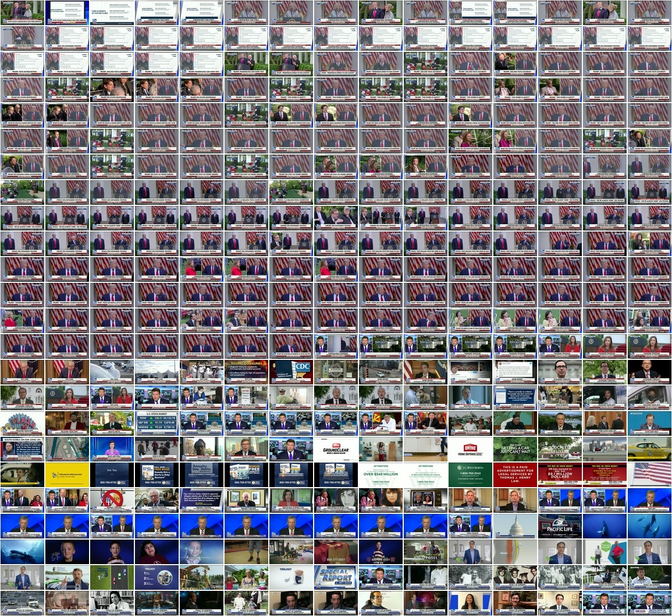The image size is (672, 616).
Task: Click the waving American flag thumbnail
Action: pos(650,474)
